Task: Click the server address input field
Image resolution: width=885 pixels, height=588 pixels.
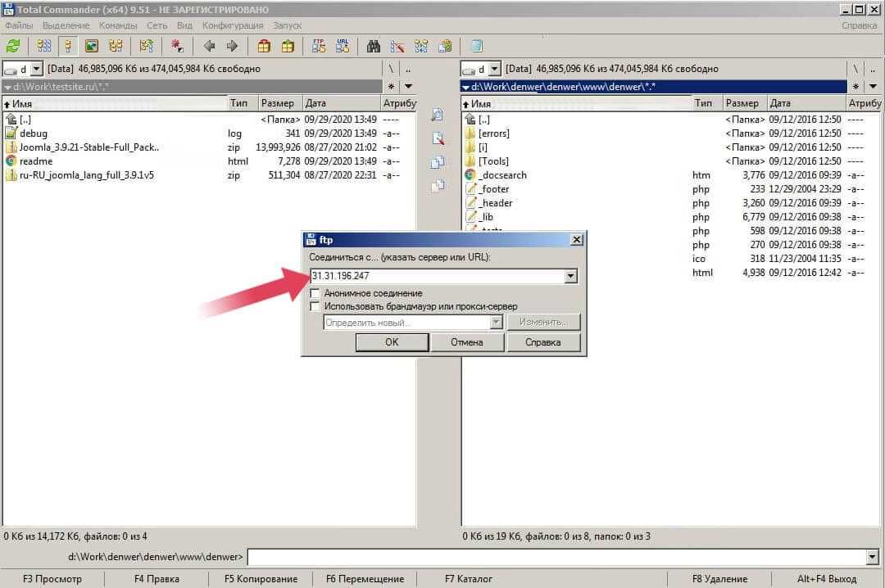Action: (x=434, y=277)
